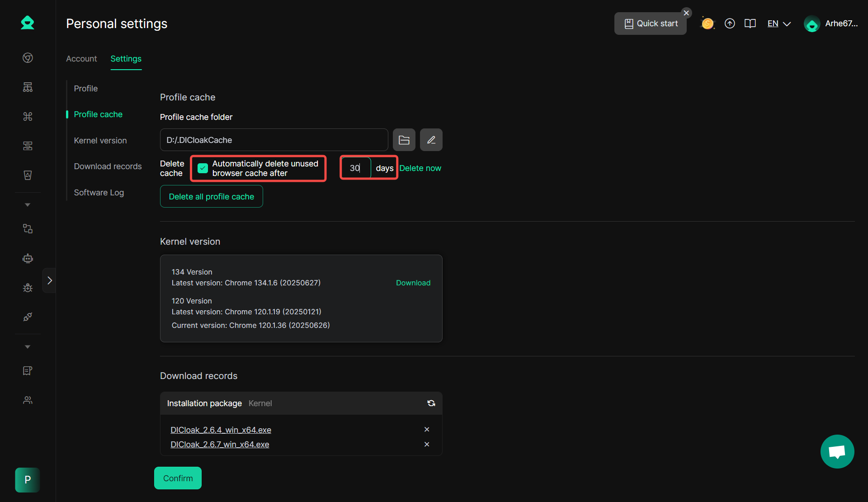Open the live chat support bubble
The image size is (868, 502).
(x=837, y=452)
